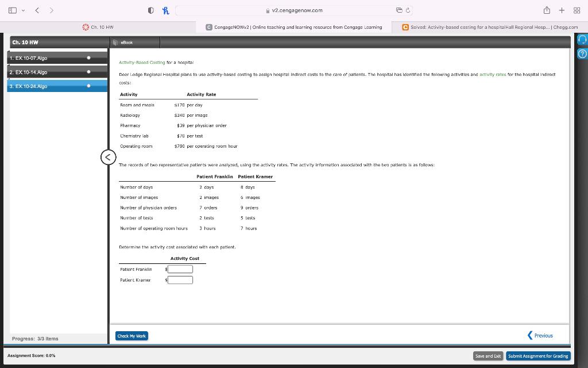Open the question mark help icon
The height and width of the screenshot is (368, 588).
[x=582, y=53]
